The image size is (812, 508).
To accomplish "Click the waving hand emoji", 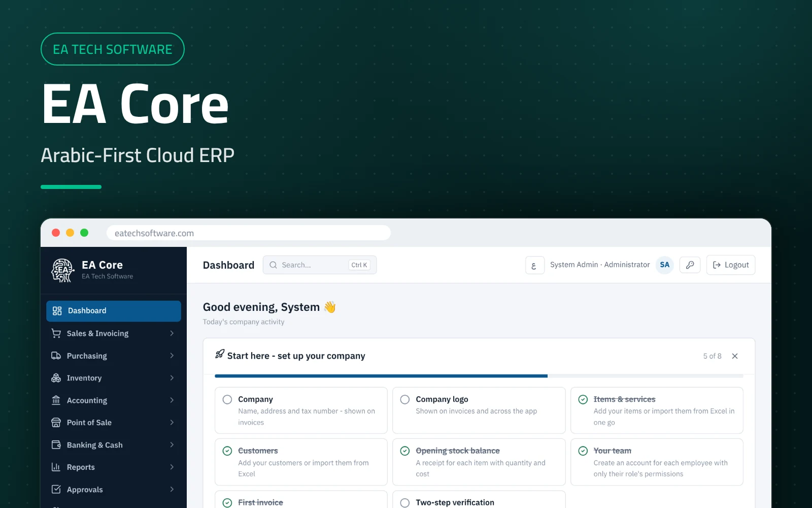I will point(330,307).
